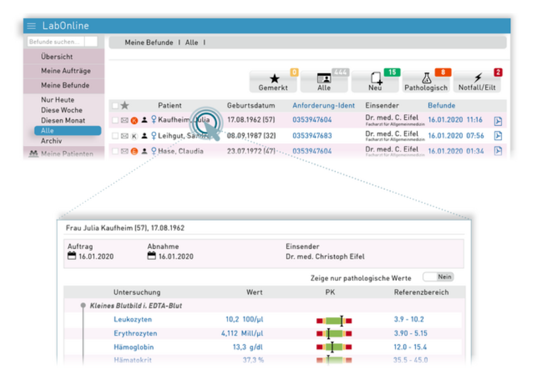Click the Leukozyten test link

coord(132,319)
